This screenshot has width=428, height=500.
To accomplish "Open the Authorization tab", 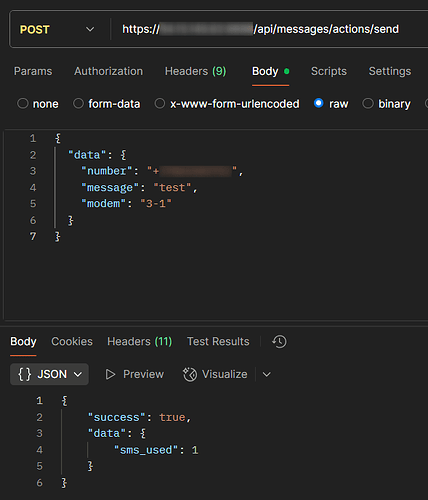I will pos(108,71).
